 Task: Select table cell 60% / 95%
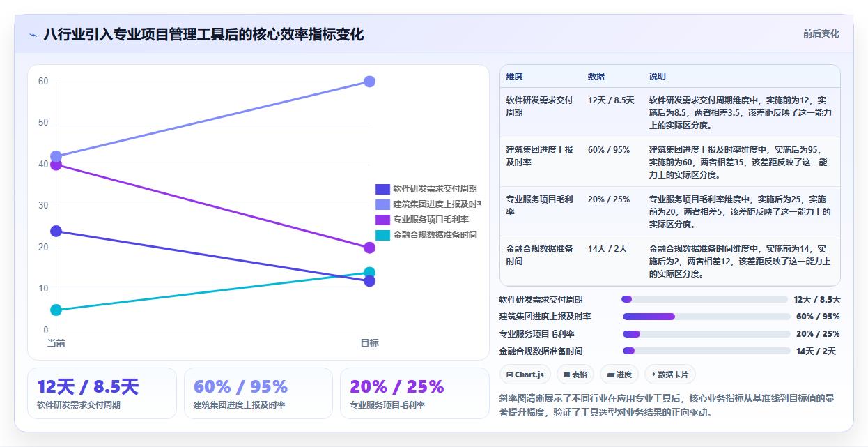(x=609, y=150)
